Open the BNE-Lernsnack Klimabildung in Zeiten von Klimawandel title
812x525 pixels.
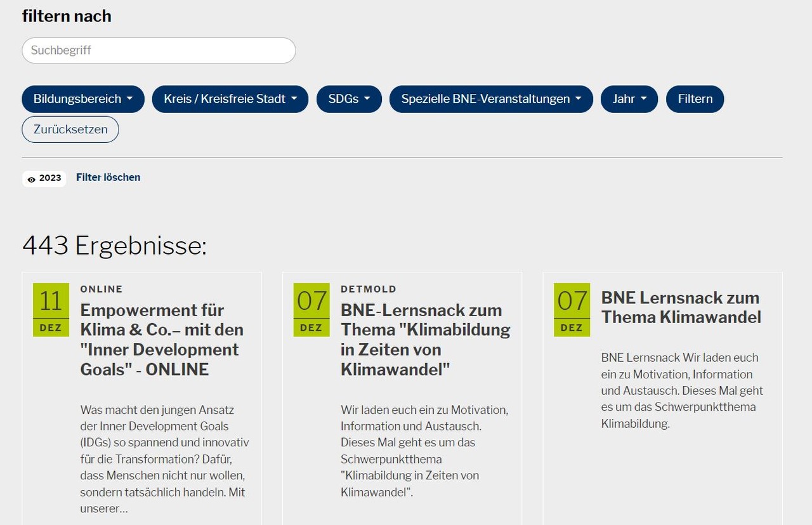426,340
